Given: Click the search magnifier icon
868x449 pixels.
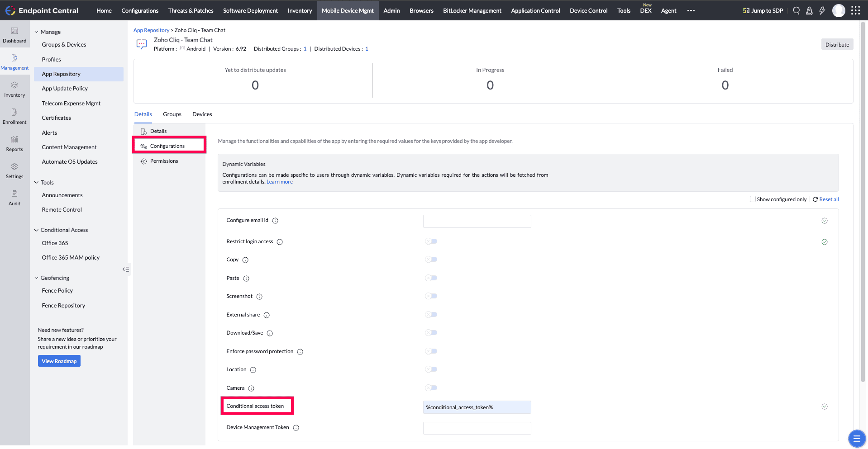Looking at the screenshot, I should point(796,10).
